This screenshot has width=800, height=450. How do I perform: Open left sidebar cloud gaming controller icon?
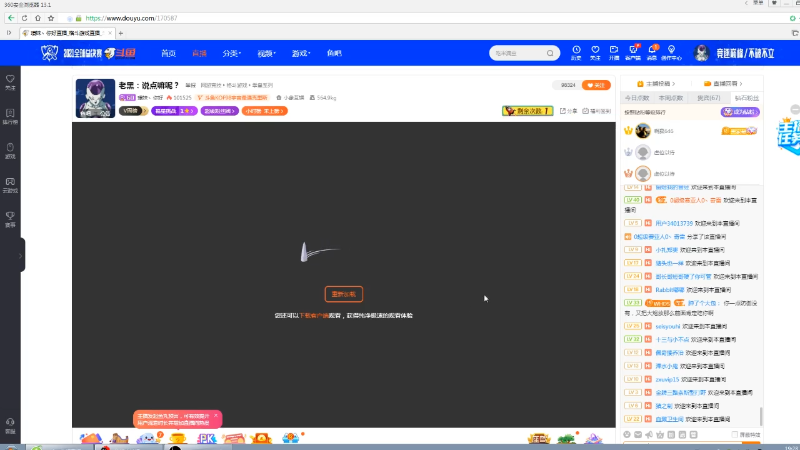click(x=10, y=185)
